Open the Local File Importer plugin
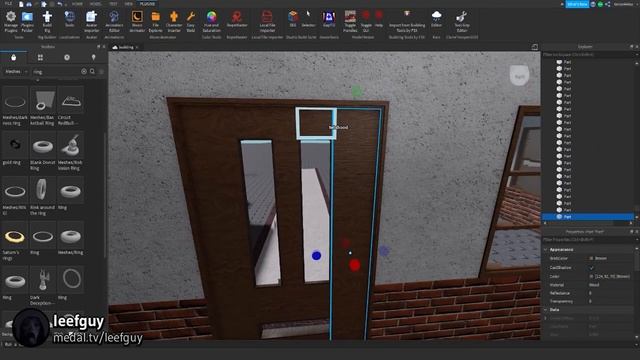The width and height of the screenshot is (640, 360). coord(267,21)
